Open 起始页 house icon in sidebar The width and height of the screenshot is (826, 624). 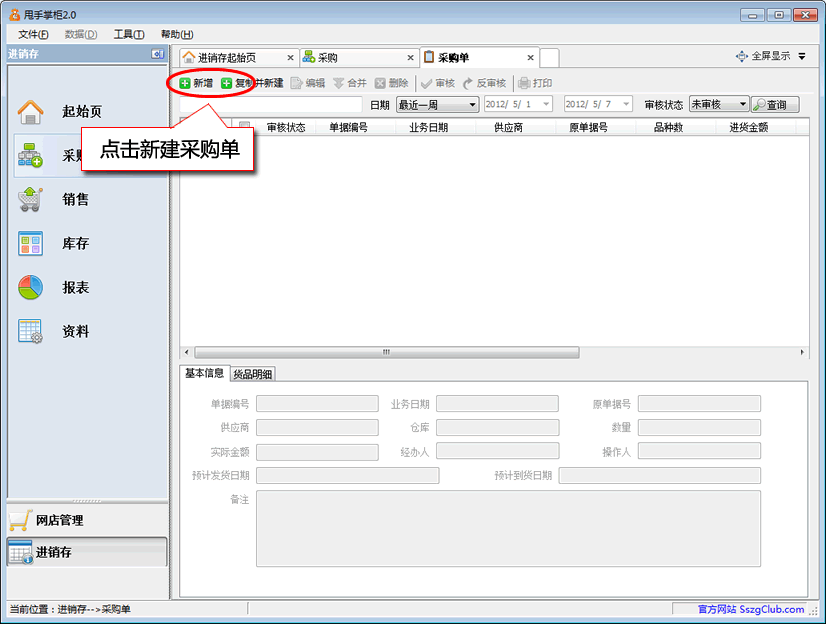(31, 112)
